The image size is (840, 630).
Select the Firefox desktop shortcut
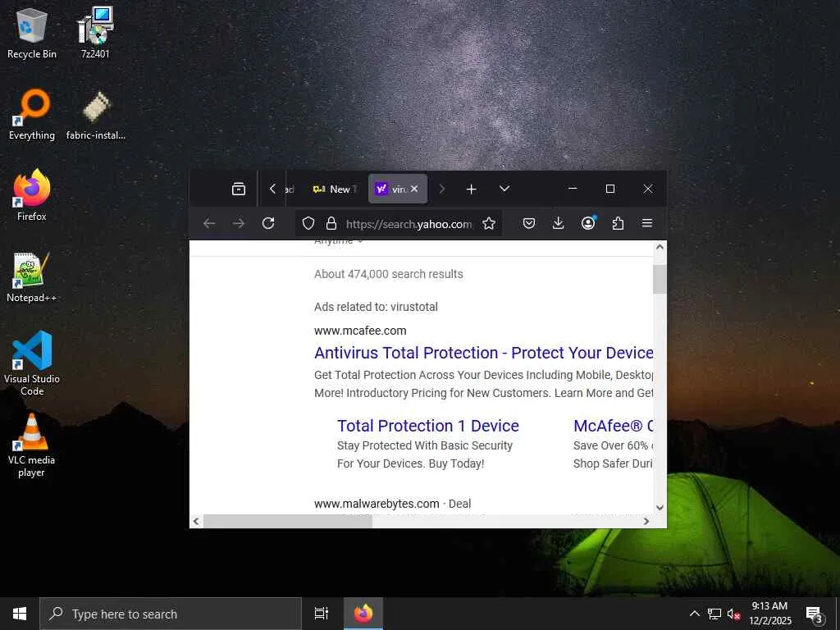click(32, 195)
